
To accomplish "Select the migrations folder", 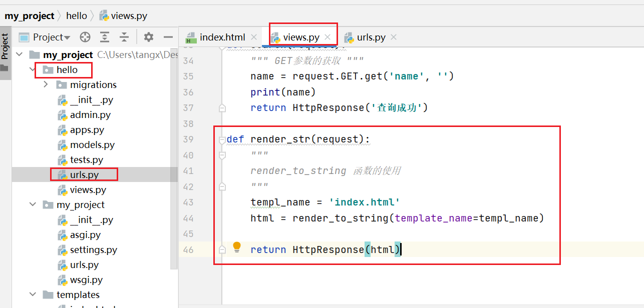I will (93, 84).
